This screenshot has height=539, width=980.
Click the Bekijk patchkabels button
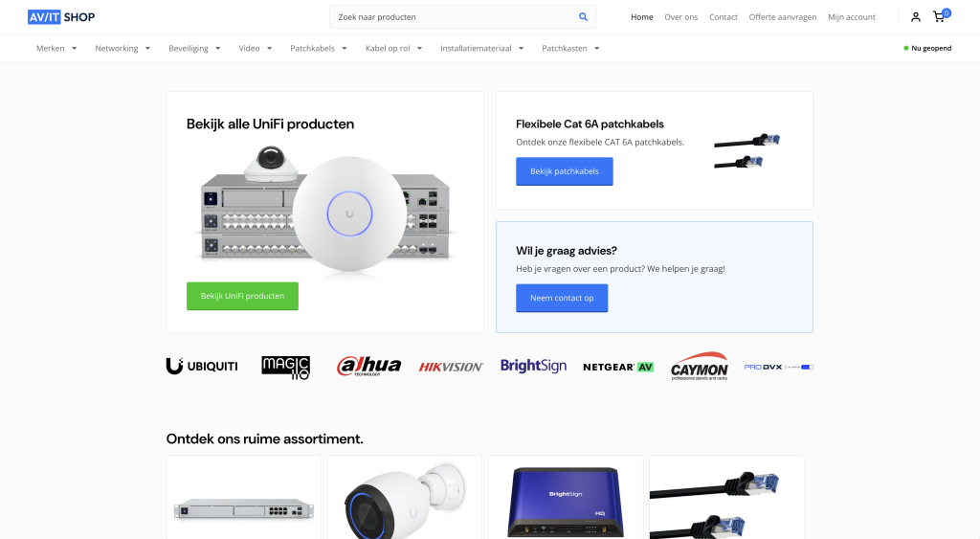point(565,171)
